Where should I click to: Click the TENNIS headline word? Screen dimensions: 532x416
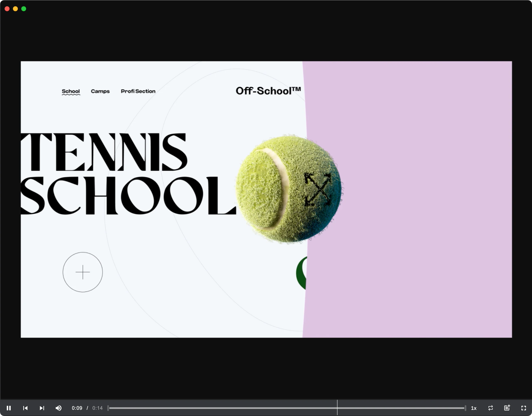tap(104, 152)
